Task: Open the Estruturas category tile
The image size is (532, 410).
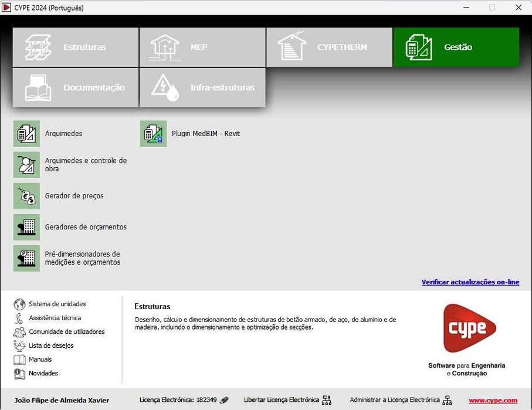Action: point(75,47)
